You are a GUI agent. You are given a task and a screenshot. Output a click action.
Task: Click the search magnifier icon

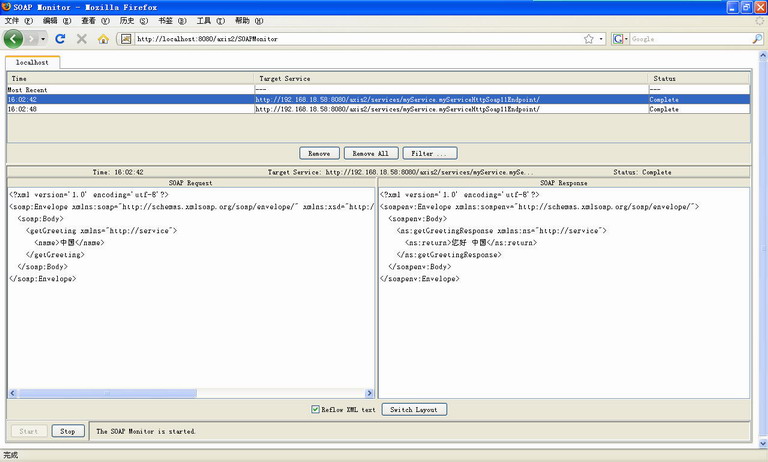tap(757, 39)
